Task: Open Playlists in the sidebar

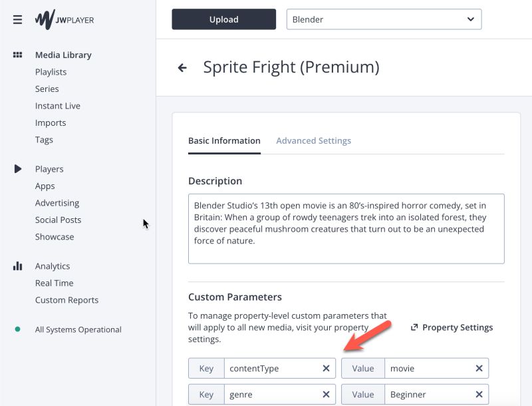Action: pos(51,72)
